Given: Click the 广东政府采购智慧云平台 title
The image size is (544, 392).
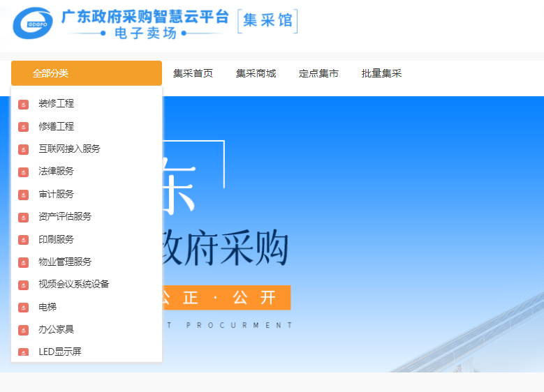Looking at the screenshot, I should point(145,17).
